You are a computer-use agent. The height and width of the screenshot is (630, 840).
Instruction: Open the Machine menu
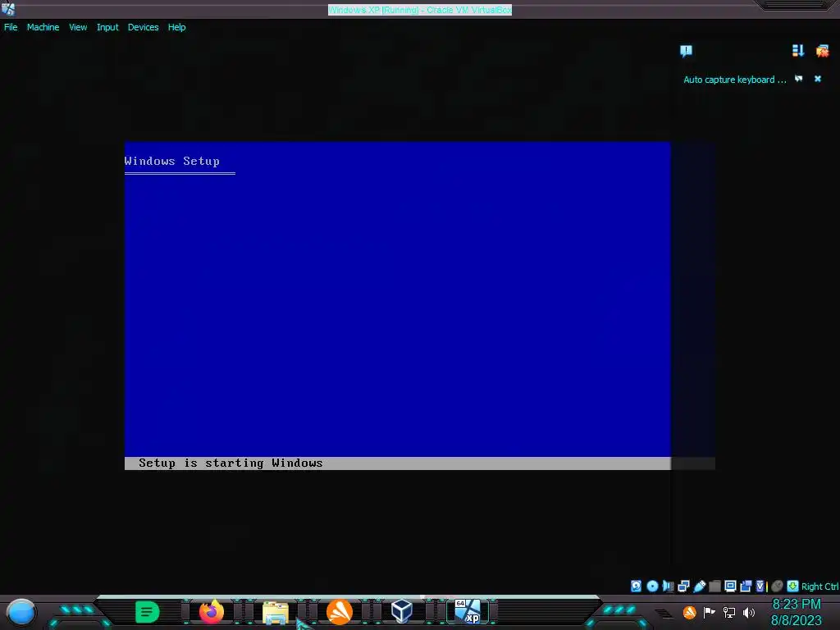point(43,27)
